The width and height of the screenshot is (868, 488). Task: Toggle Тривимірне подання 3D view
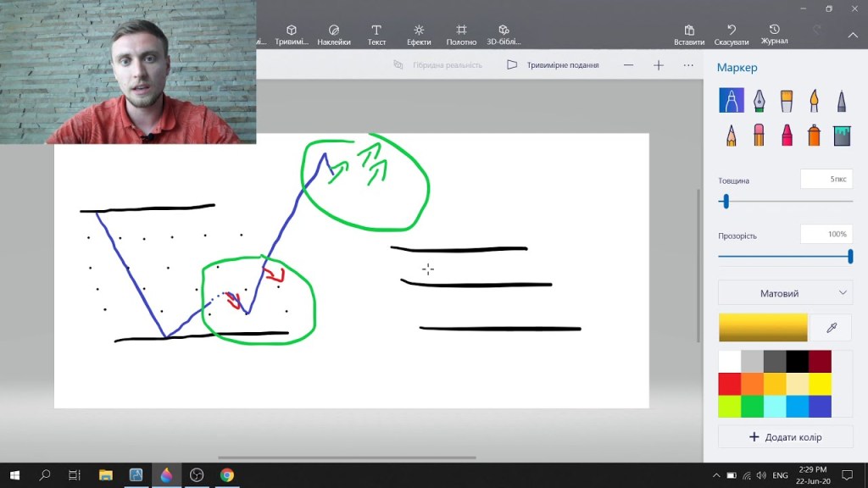(553, 65)
